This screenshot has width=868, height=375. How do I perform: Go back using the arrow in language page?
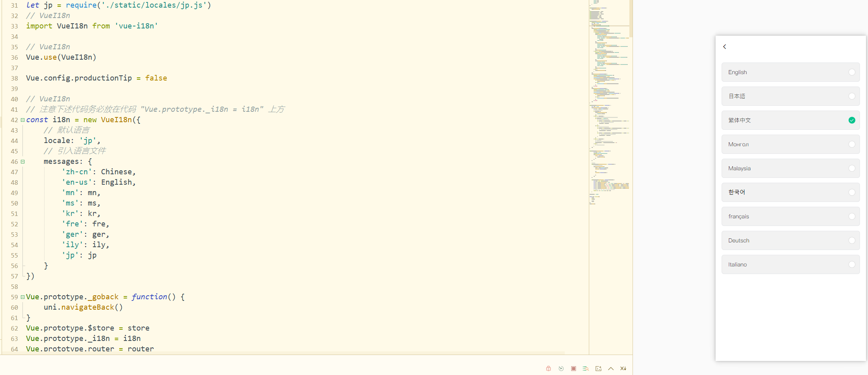(725, 46)
